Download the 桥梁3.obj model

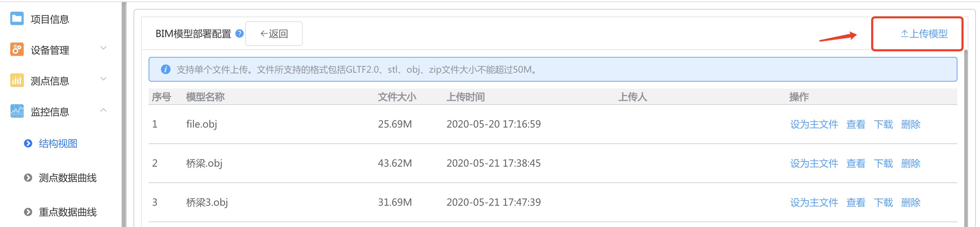(883, 203)
